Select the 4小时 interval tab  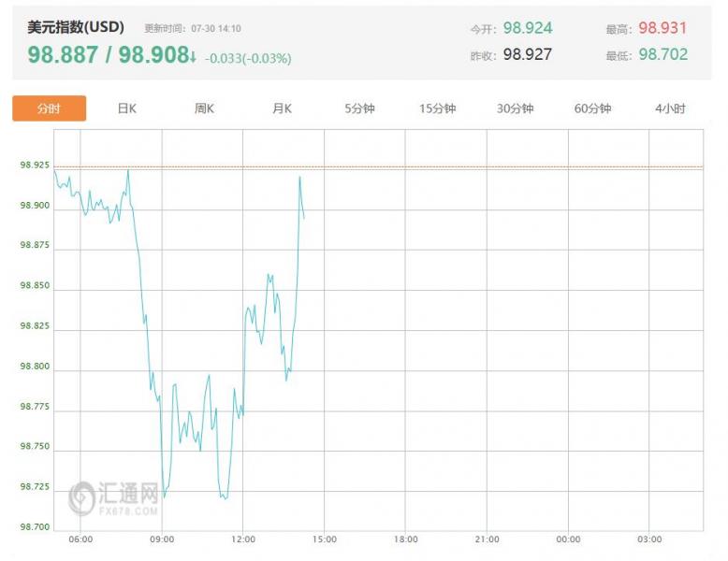point(670,108)
